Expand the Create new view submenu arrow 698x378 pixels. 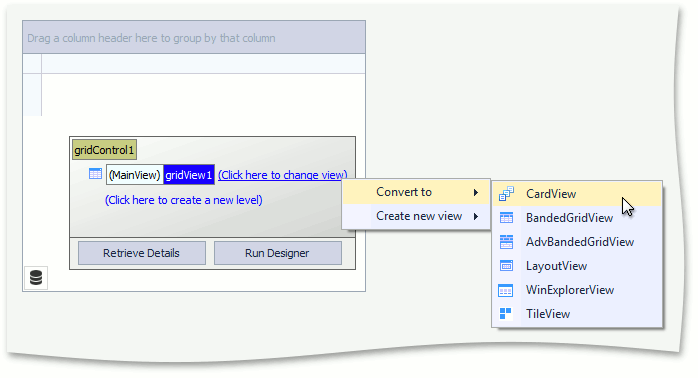click(x=476, y=216)
